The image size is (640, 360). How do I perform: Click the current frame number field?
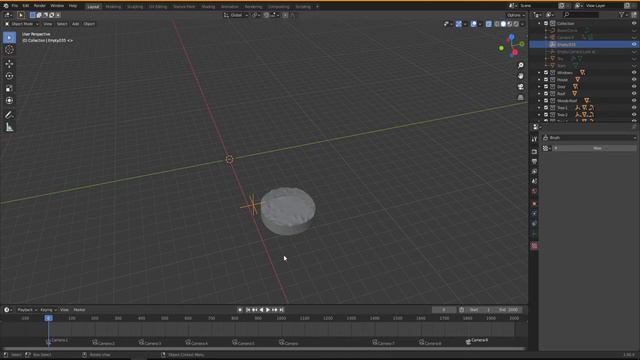[x=444, y=310]
